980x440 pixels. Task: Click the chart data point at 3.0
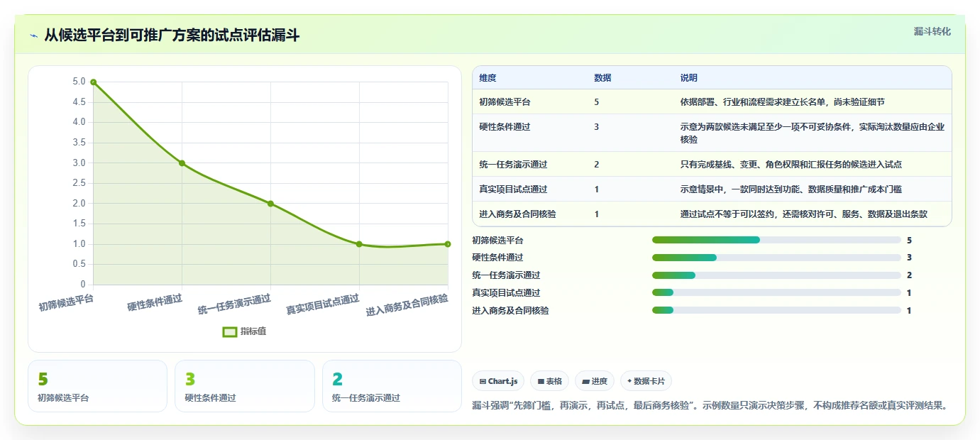[x=182, y=163]
